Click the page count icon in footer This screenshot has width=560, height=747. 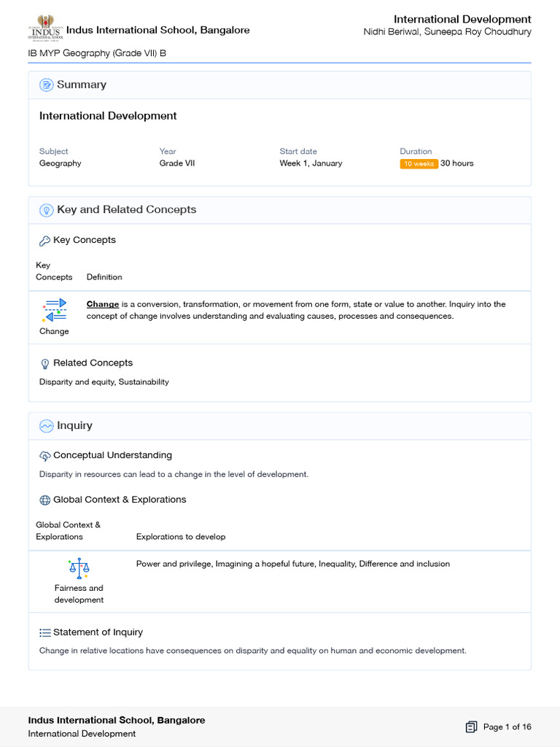coord(471,727)
